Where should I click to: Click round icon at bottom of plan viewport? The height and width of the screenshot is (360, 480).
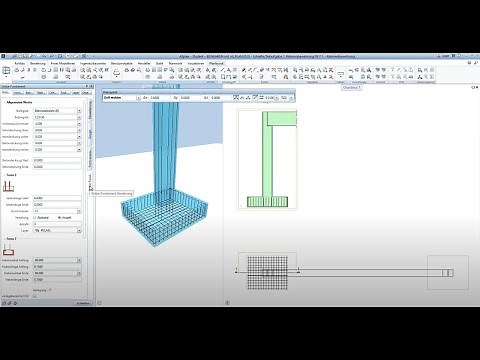coord(227,303)
